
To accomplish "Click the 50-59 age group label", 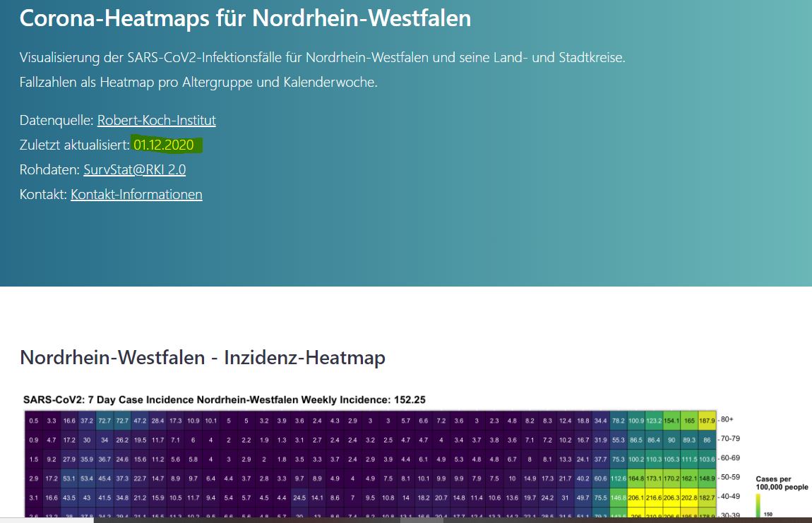I will [731, 477].
